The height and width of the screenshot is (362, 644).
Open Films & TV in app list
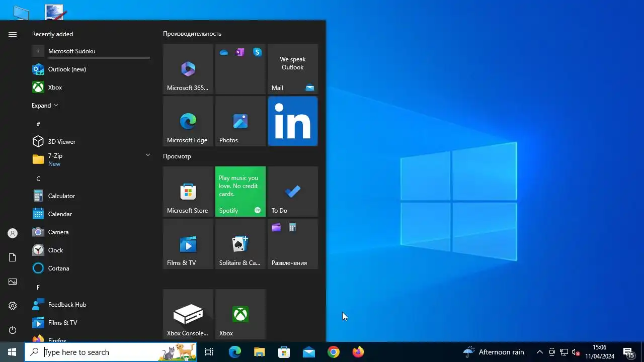coord(92,323)
